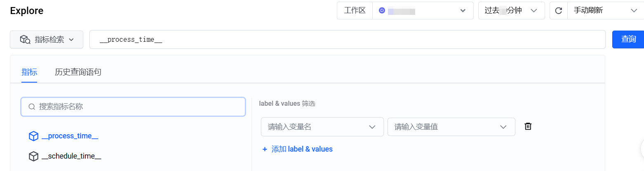Click the 添加 label & values link

coord(302,149)
